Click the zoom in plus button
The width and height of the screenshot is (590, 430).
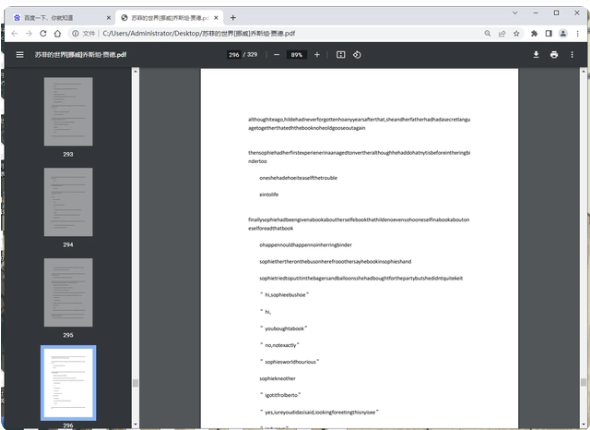point(317,55)
